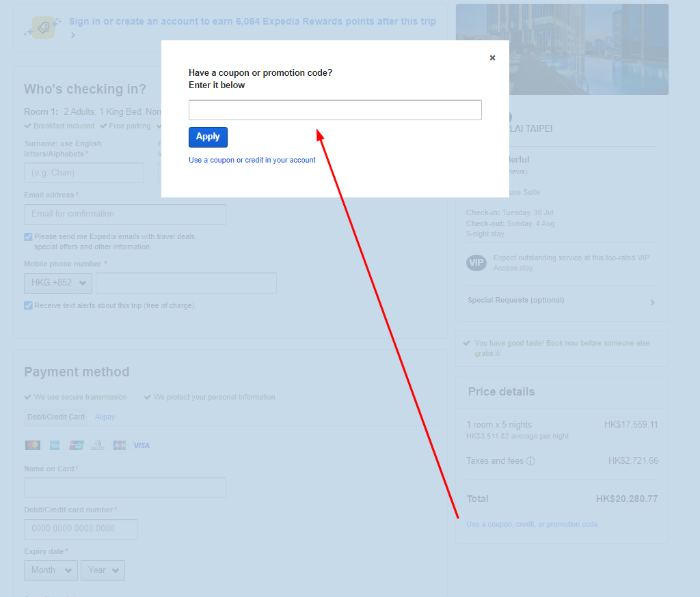Click the Expedia Rewards tag icon
700x597 pixels.
pos(44,27)
